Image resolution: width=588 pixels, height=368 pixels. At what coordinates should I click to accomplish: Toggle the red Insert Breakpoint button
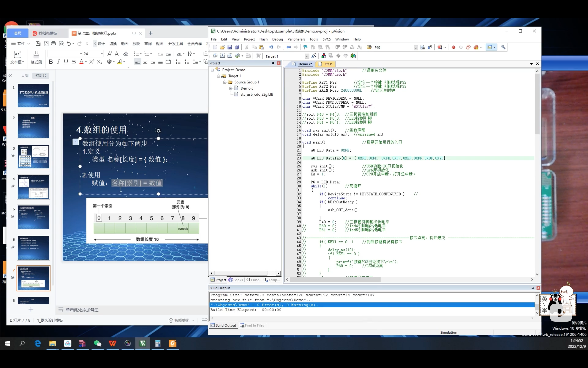pos(453,47)
